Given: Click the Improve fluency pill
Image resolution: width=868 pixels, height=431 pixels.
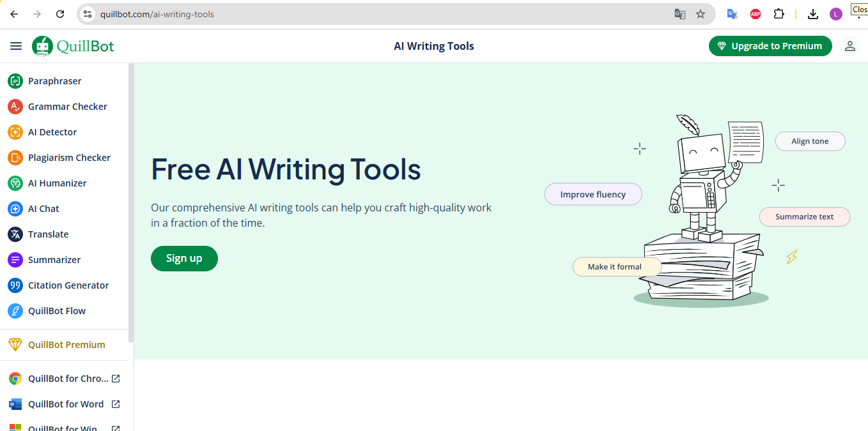Looking at the screenshot, I should click(x=593, y=195).
